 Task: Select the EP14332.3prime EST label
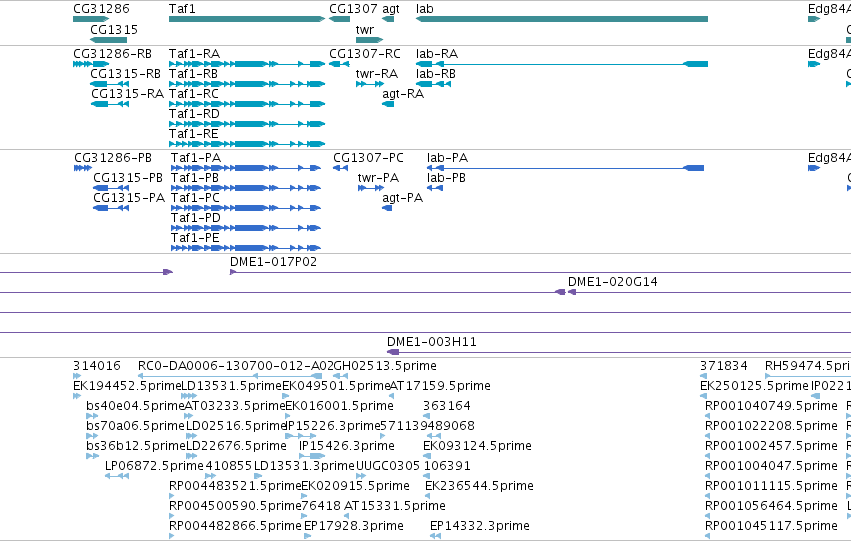tap(480, 527)
